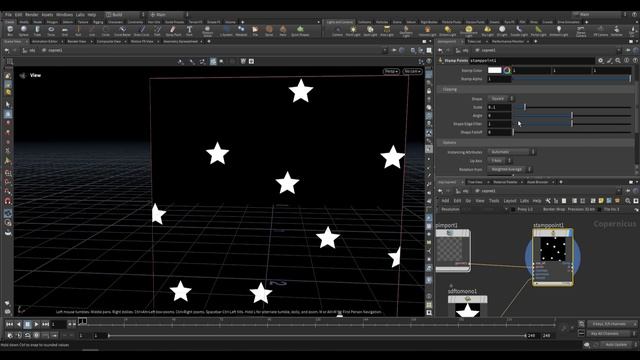
Task: Open the parameter gear menu for stamppoint1
Action: pyautogui.click(x=600, y=60)
